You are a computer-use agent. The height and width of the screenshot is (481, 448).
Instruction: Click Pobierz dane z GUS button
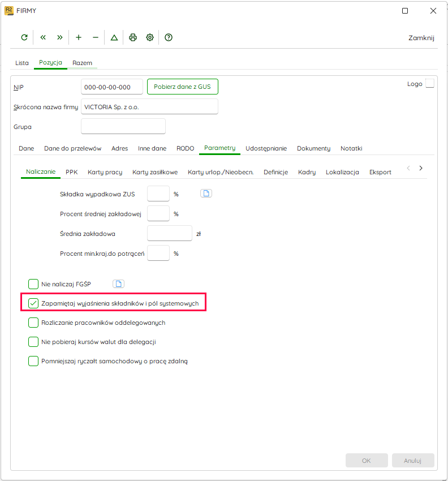coord(183,87)
